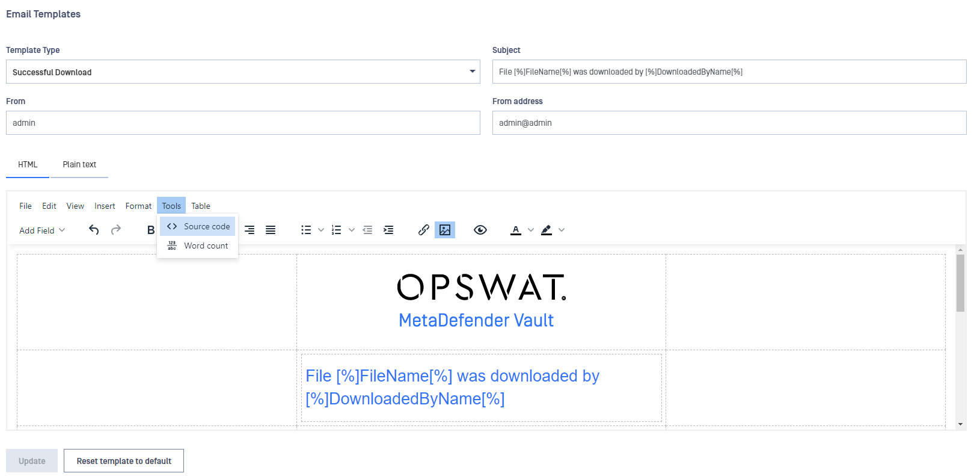Viewport: 980px width, 476px height.
Task: Insert a numbered list
Action: coord(337,230)
